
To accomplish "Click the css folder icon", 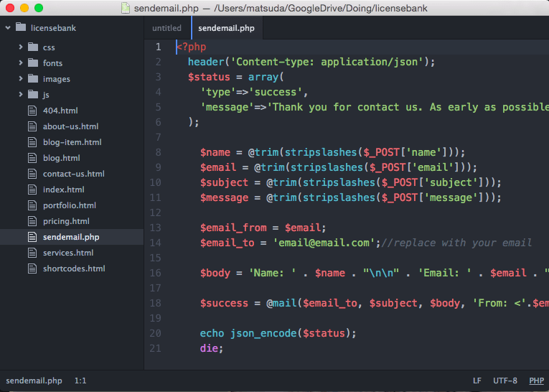I will [33, 47].
